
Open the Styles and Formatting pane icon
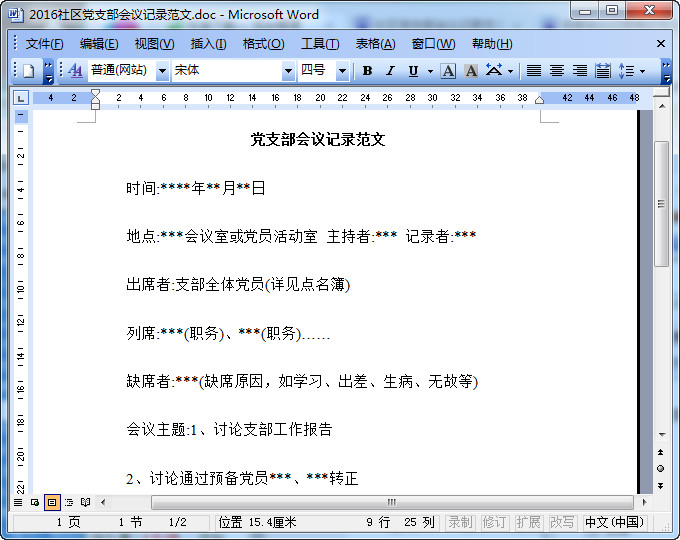pyautogui.click(x=75, y=70)
